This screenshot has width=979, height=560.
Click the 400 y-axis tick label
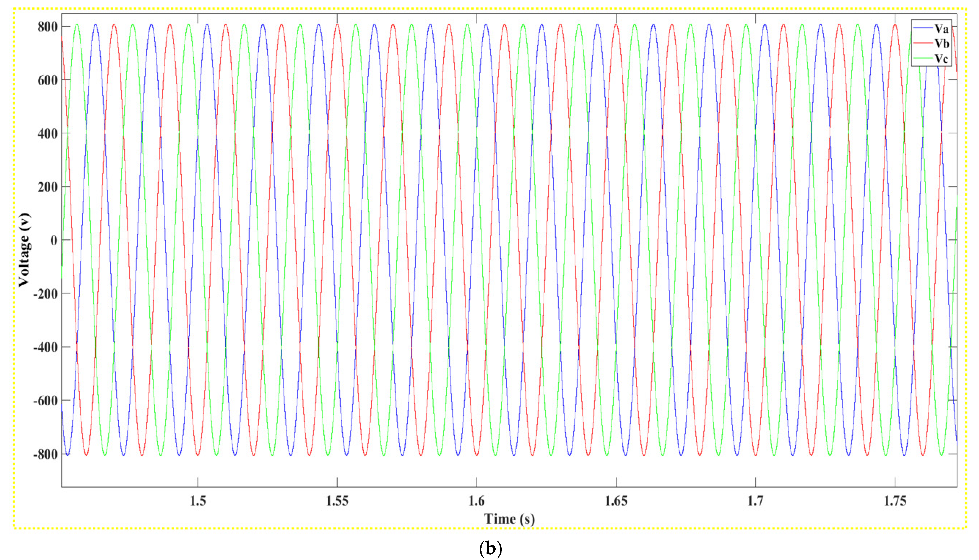48,133
